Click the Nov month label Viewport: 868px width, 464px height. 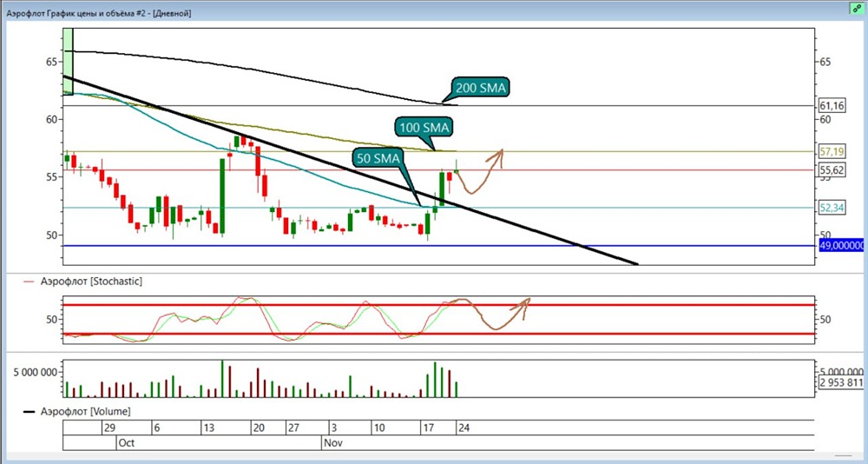(332, 443)
